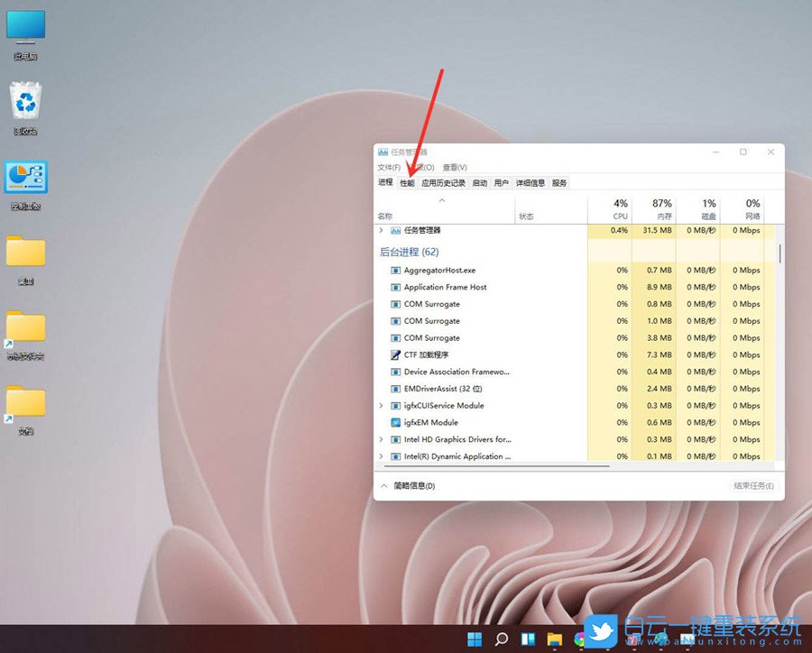This screenshot has width=812, height=653.
Task: Click the 结束任务 button
Action: click(753, 485)
